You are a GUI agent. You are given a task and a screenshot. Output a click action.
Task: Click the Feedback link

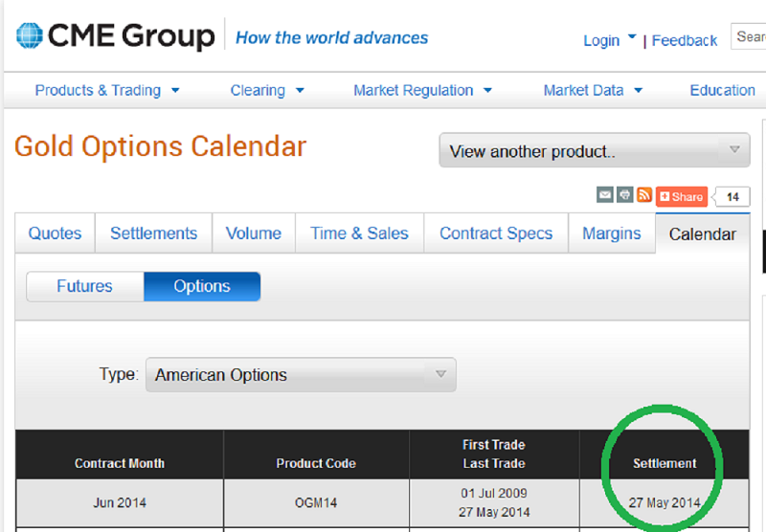[685, 40]
